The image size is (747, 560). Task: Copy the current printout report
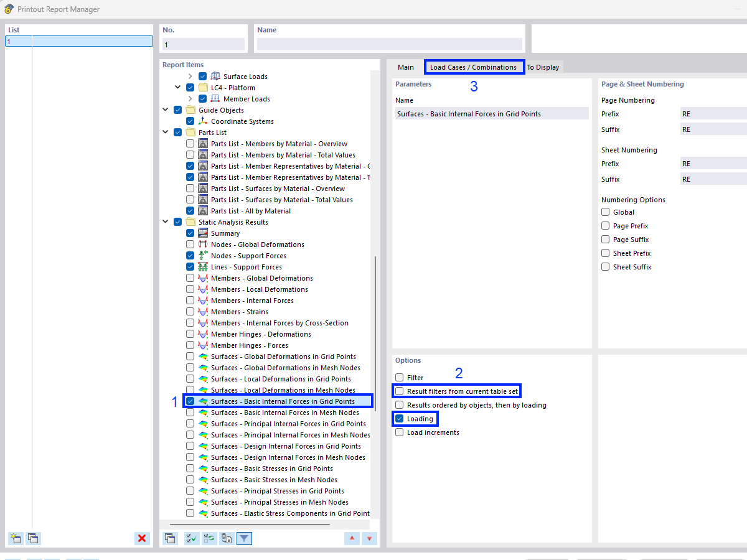[x=33, y=538]
